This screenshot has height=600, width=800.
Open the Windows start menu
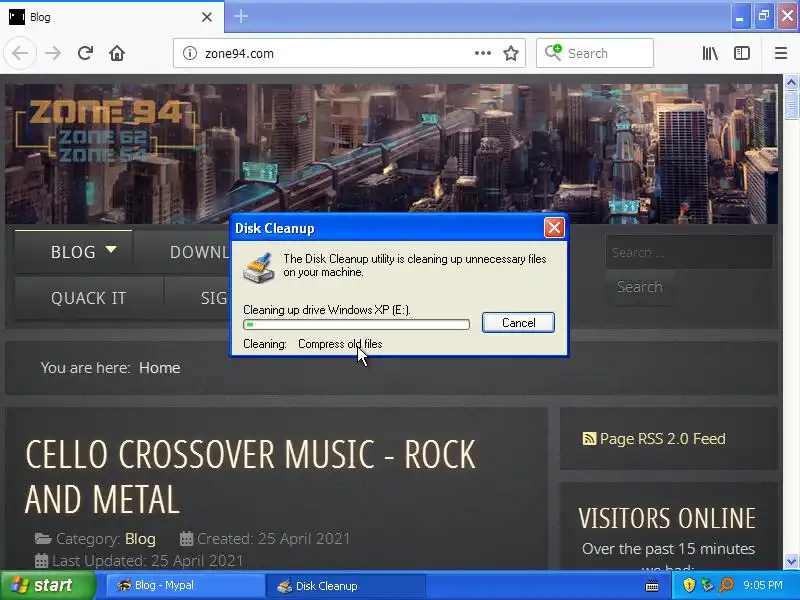48,585
